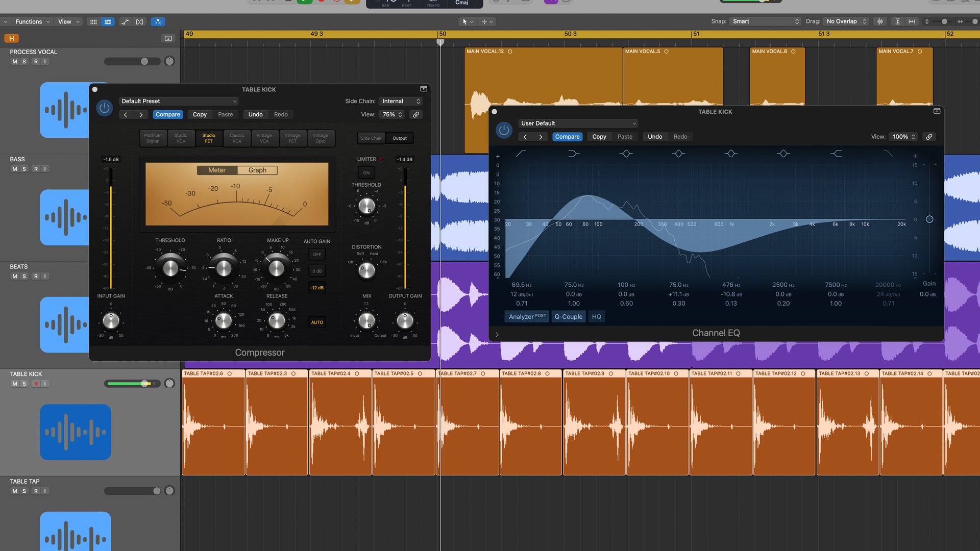Viewport: 980px width, 551px height.
Task: Click the TABLE KICK pan knob
Action: (x=169, y=384)
